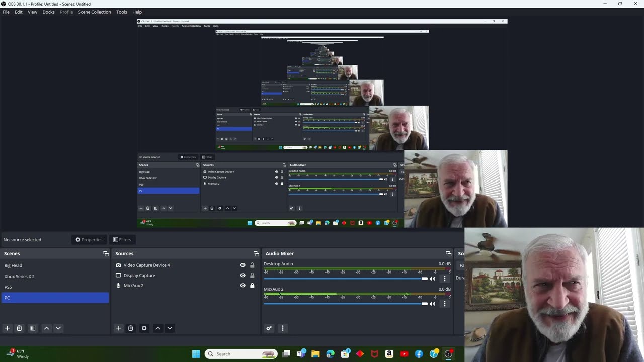Adjust Desktop Audio volume slider
The height and width of the screenshot is (362, 644).
(x=346, y=279)
